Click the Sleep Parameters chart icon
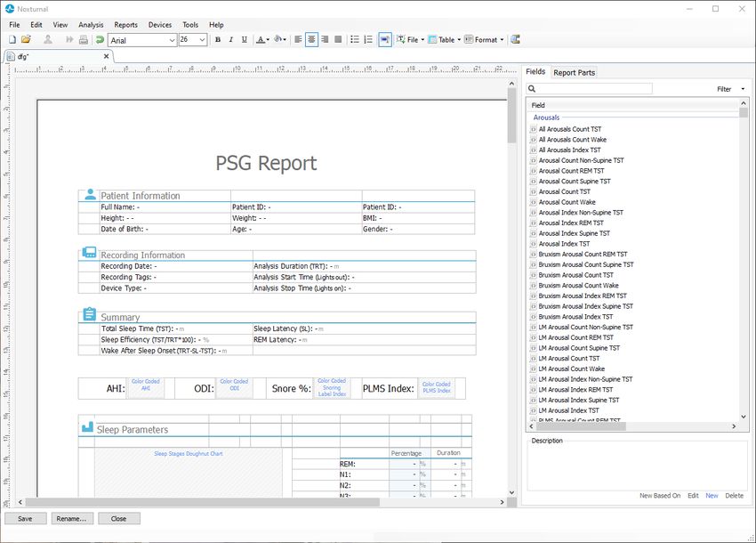 click(87, 426)
